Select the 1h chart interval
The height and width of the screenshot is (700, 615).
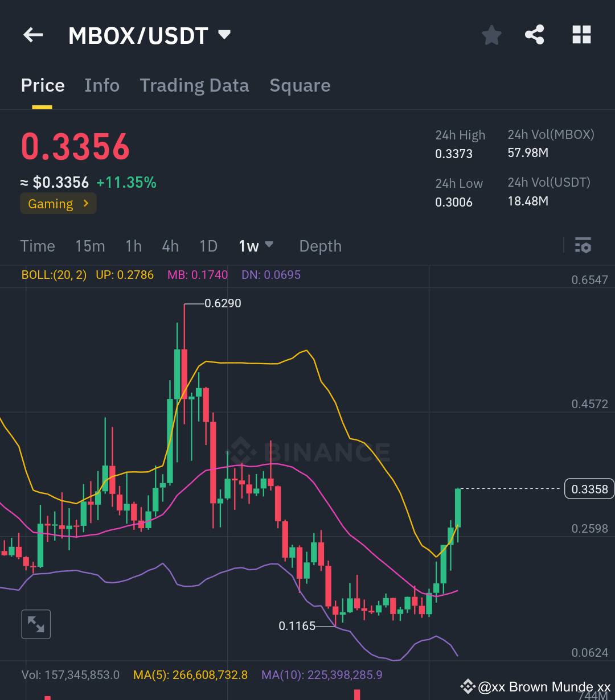[133, 246]
